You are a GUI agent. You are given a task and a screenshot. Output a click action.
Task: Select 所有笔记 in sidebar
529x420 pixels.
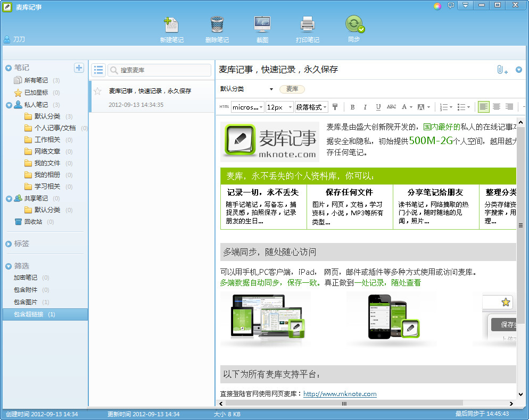[36, 80]
